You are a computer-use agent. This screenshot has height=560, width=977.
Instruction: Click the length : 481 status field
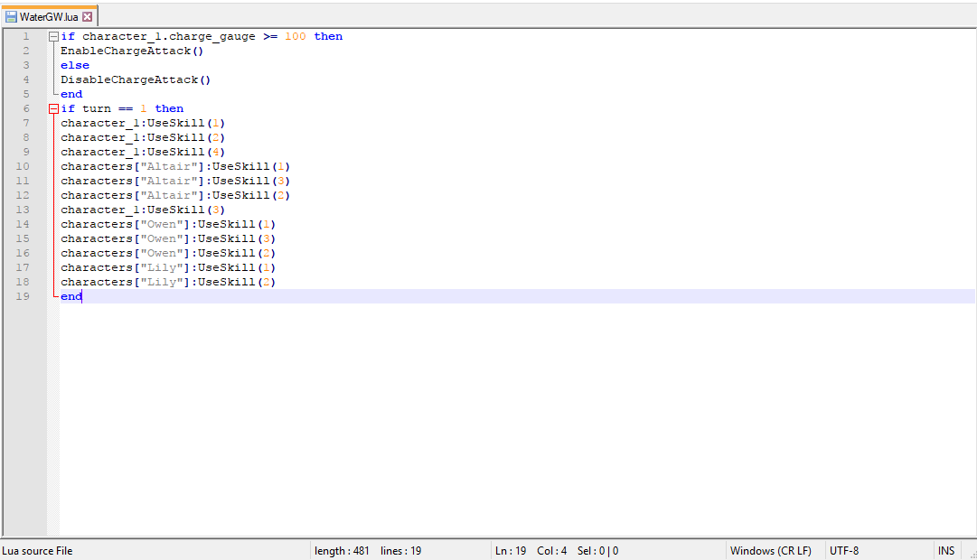coord(342,550)
